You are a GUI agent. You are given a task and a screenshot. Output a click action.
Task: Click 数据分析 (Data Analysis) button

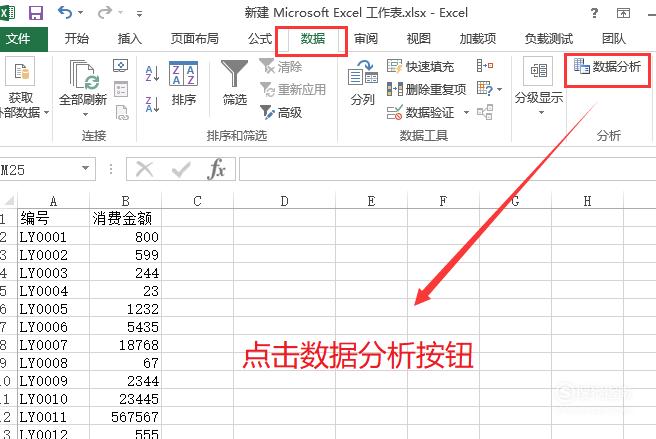point(607,66)
